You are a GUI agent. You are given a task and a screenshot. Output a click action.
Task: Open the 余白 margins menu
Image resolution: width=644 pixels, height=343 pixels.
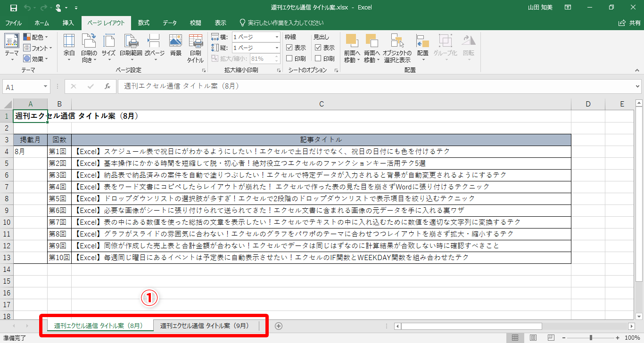(x=69, y=48)
